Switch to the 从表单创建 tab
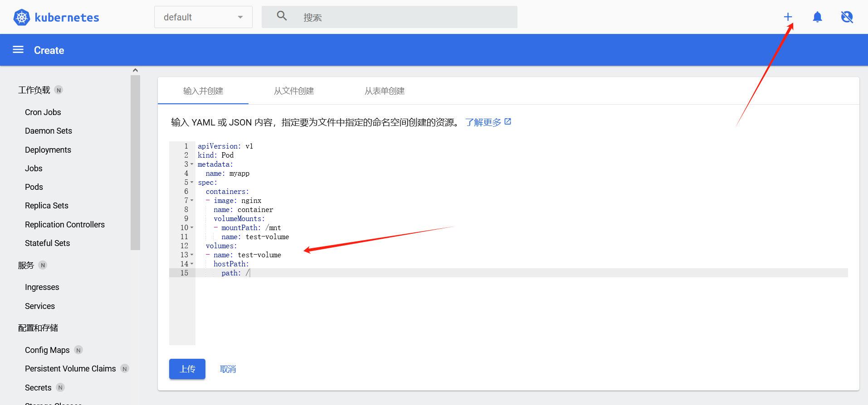Image resolution: width=868 pixels, height=405 pixels. 385,91
